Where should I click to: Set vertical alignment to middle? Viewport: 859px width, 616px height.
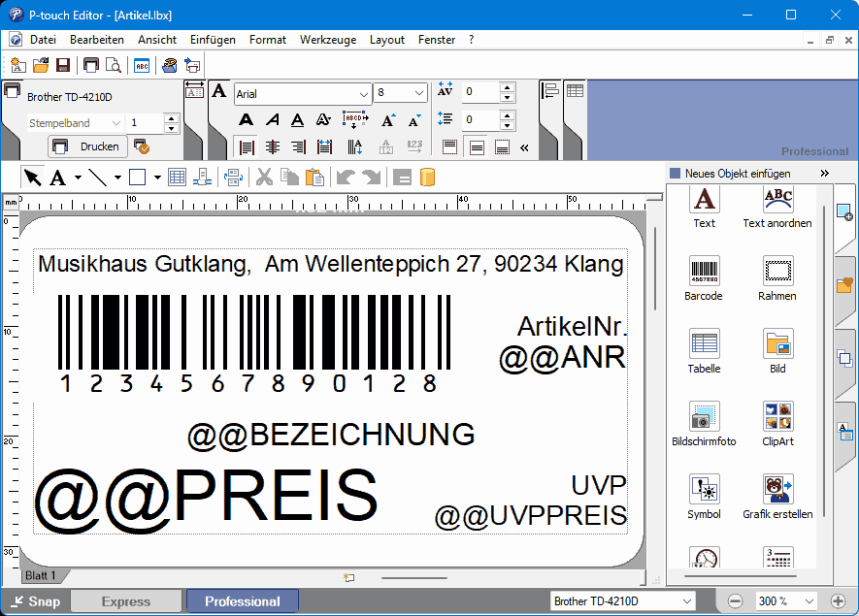pyautogui.click(x=476, y=146)
